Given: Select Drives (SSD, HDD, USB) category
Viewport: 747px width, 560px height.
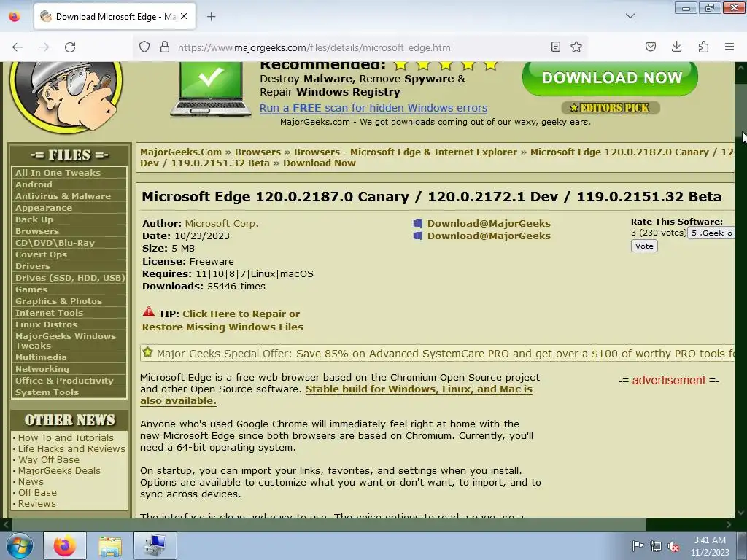Looking at the screenshot, I should coord(69,278).
